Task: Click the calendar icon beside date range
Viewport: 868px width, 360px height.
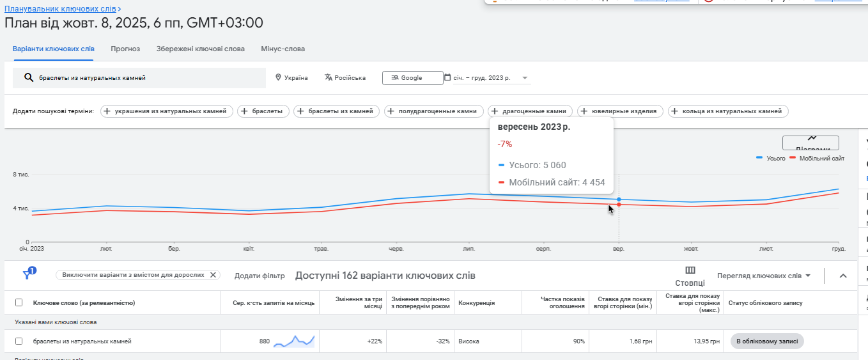Action: coord(447,77)
